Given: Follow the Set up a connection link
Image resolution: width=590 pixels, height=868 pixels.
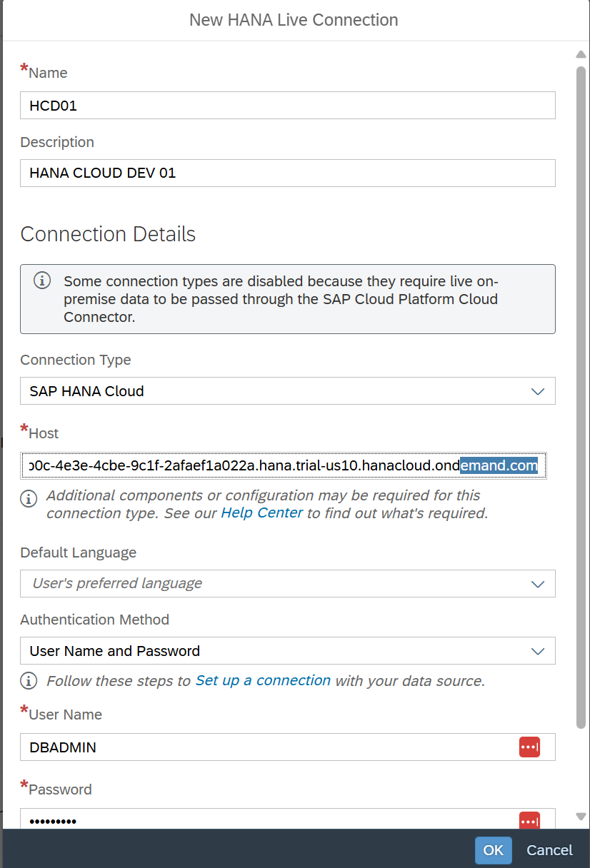Looking at the screenshot, I should (263, 680).
